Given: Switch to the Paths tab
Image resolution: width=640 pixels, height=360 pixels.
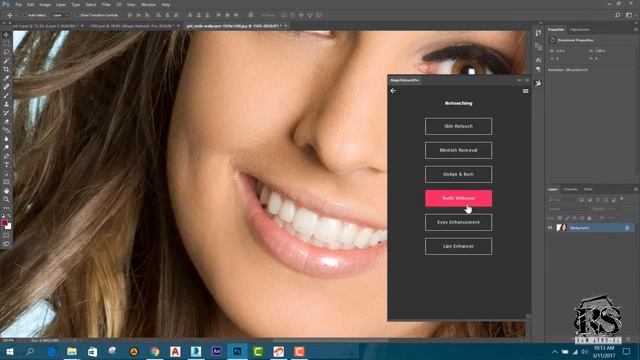Looking at the screenshot, I should pyautogui.click(x=588, y=189).
